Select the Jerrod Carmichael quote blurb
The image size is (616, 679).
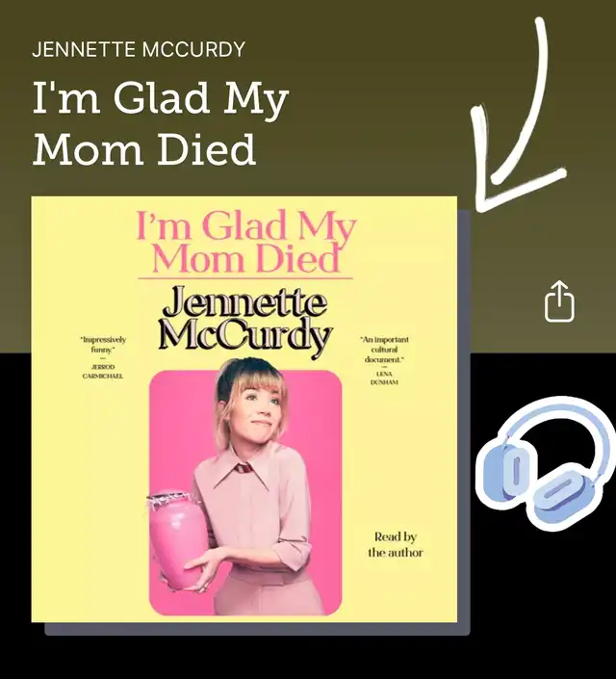[103, 357]
